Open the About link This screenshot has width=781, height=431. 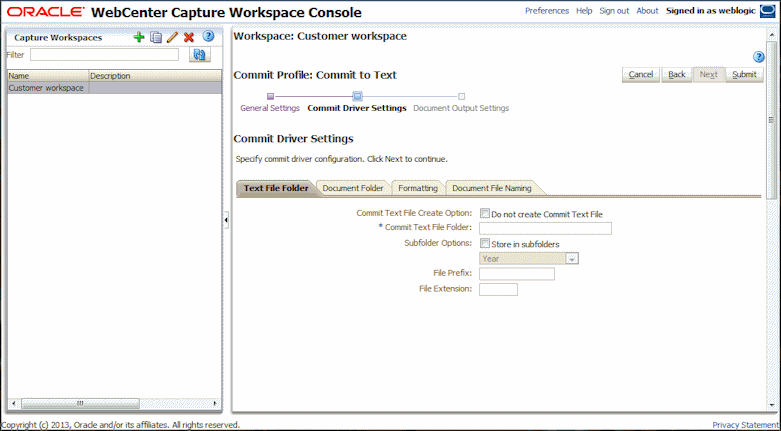coord(648,11)
